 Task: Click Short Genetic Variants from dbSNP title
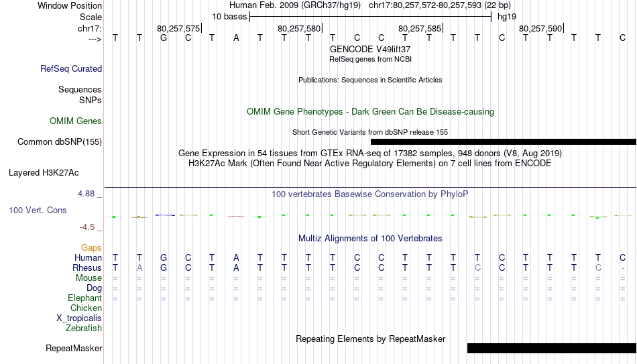pos(370,133)
